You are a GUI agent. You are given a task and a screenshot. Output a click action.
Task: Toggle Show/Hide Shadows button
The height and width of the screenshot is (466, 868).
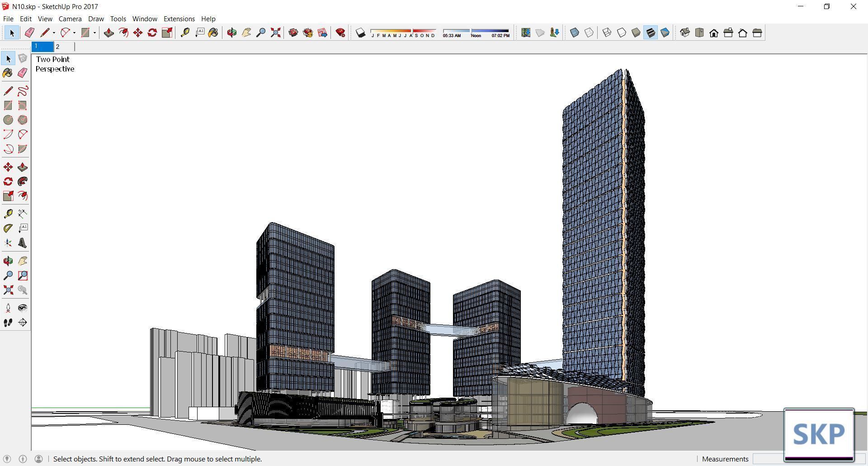(360, 33)
